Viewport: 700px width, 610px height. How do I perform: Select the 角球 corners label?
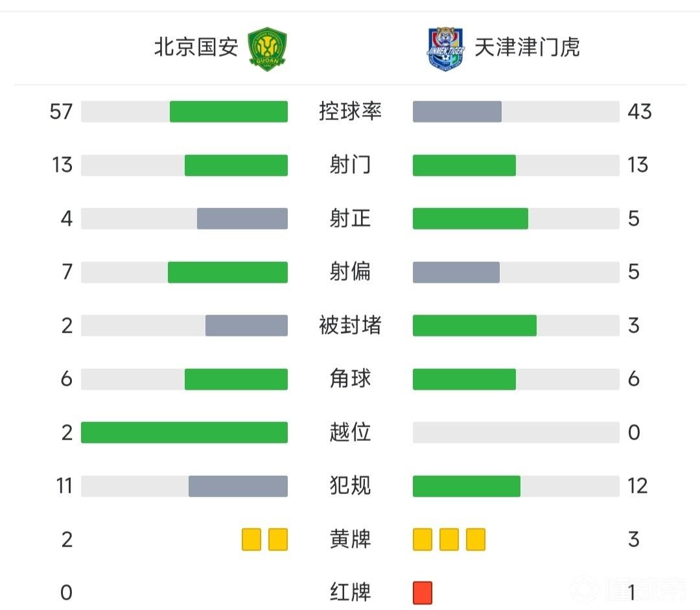pyautogui.click(x=350, y=379)
